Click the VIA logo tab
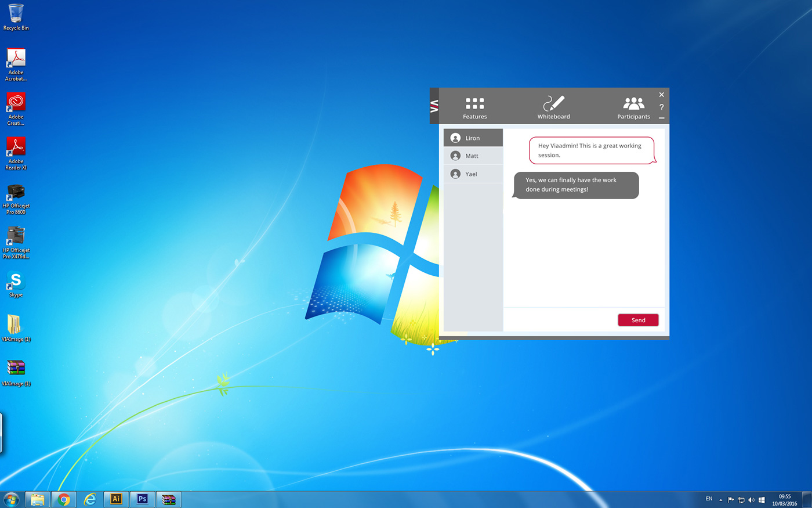Screen dimensions: 812x508 click(x=434, y=106)
